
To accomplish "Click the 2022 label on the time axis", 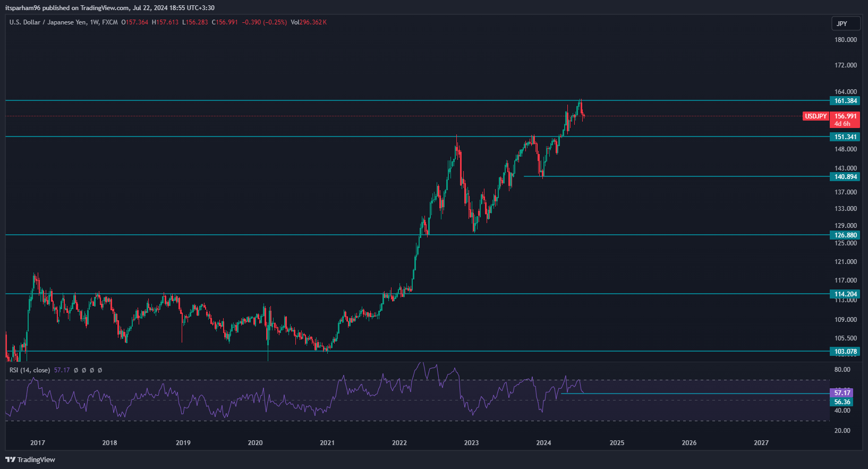I will 399,443.
